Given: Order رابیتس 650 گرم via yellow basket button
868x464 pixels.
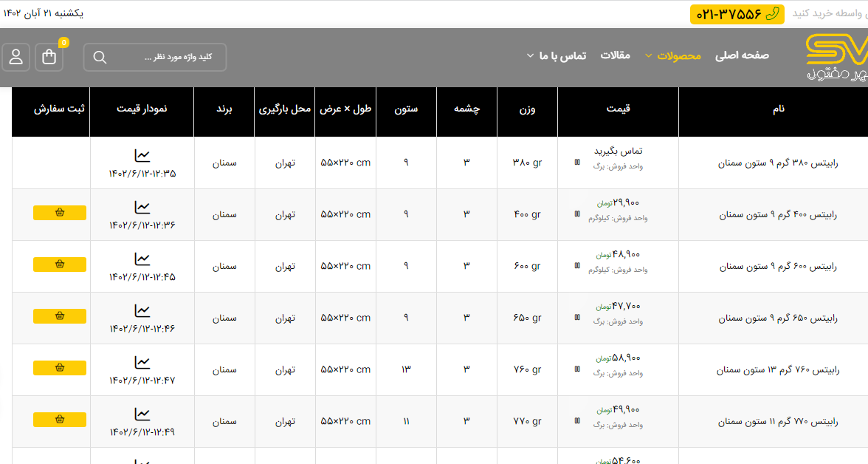Looking at the screenshot, I should (60, 316).
